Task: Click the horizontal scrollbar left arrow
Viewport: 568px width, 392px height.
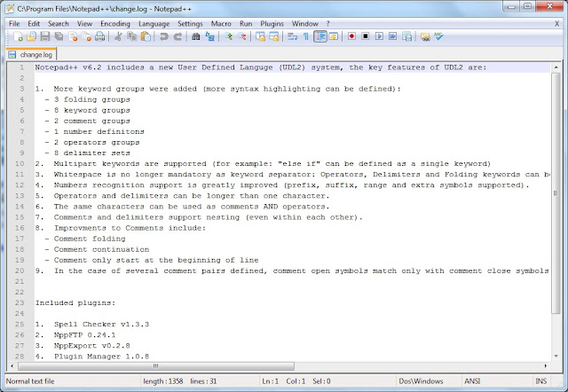Action: point(12,366)
